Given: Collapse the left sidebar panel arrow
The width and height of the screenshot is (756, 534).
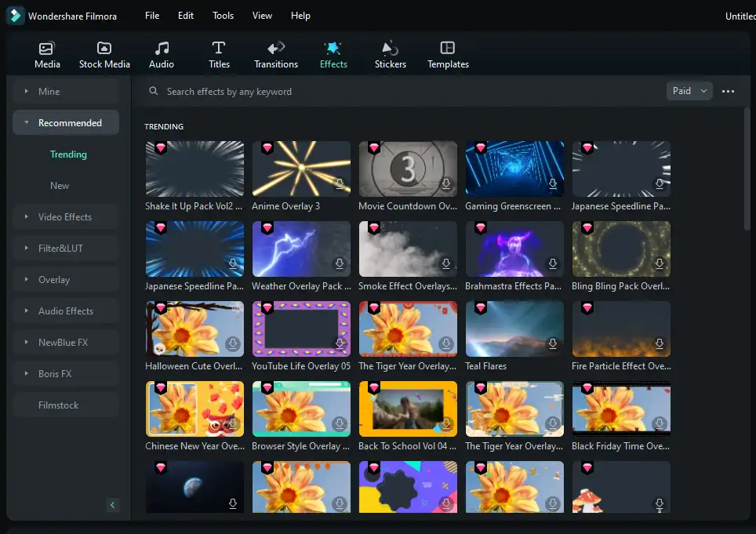Looking at the screenshot, I should point(112,505).
